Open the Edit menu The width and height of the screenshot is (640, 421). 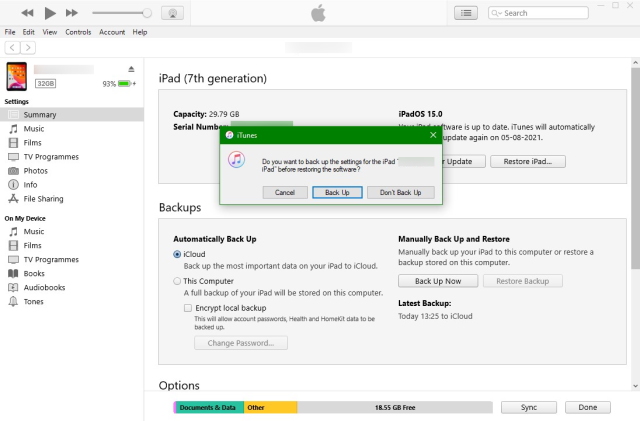pos(29,32)
